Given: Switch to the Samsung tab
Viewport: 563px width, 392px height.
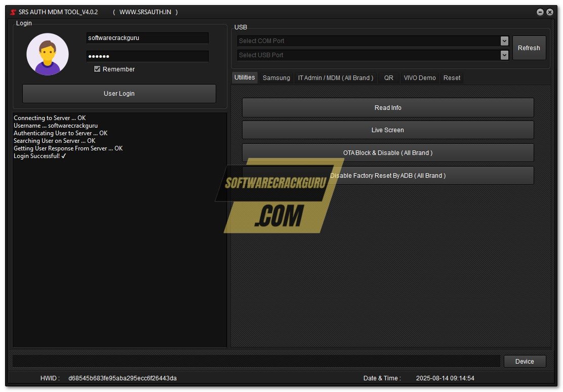Looking at the screenshot, I should pos(276,78).
